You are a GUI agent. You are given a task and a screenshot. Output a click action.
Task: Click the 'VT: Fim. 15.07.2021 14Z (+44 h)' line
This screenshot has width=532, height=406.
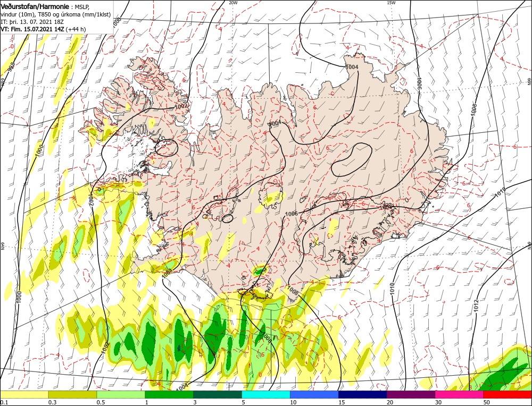(43, 29)
